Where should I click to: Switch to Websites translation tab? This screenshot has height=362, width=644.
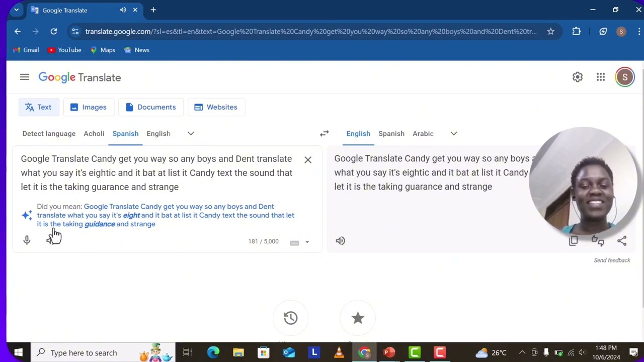click(x=216, y=107)
